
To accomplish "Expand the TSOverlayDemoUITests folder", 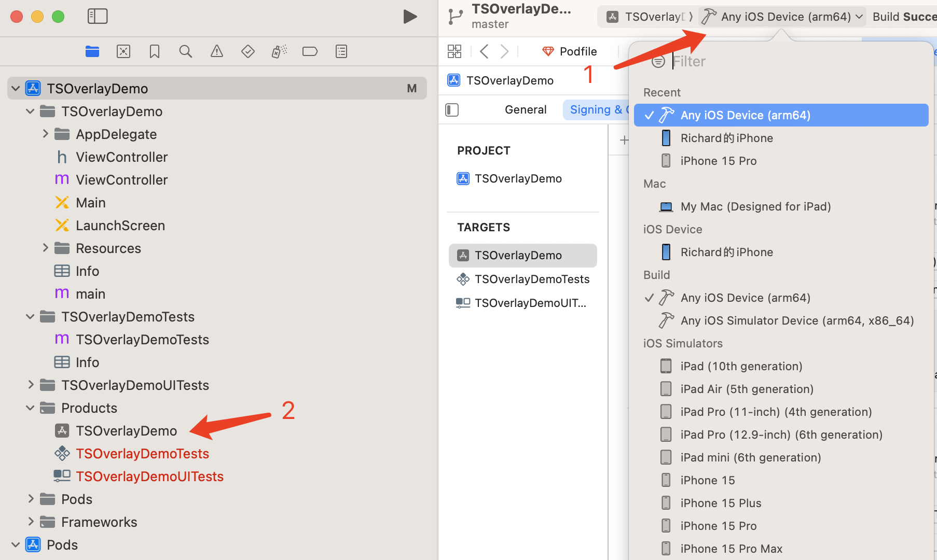I will click(x=30, y=385).
